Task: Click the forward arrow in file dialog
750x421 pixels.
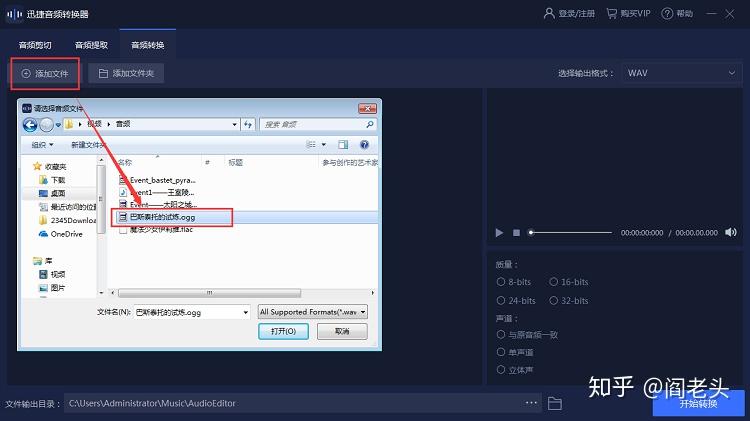Action: coord(46,124)
